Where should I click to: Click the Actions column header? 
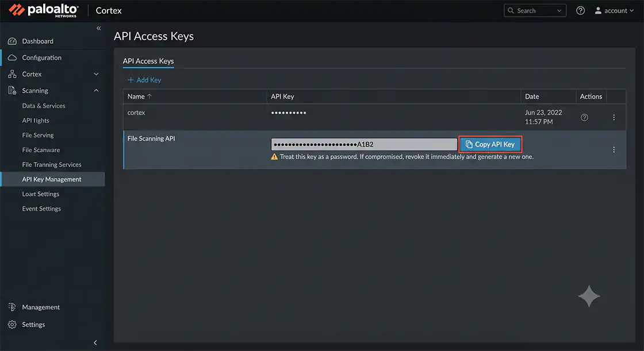click(x=591, y=97)
